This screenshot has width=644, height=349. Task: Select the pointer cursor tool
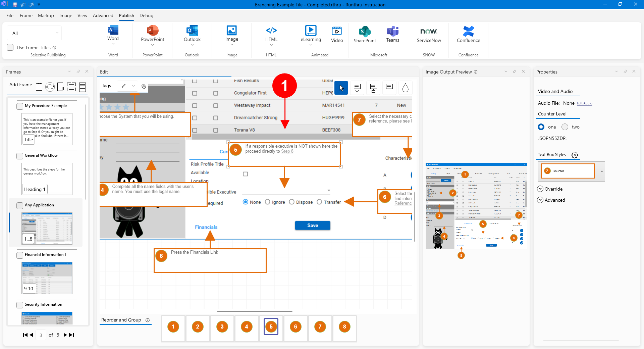pyautogui.click(x=341, y=88)
